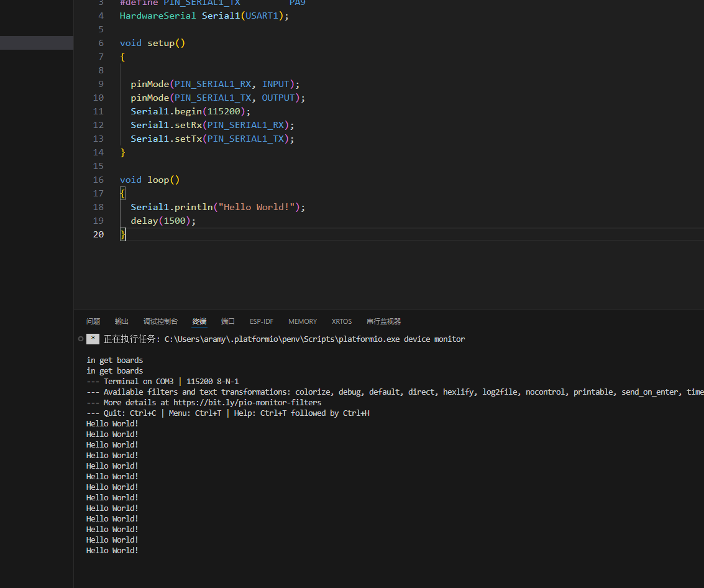Click the closing brace on line 20
The height and width of the screenshot is (588, 704).
123,234
